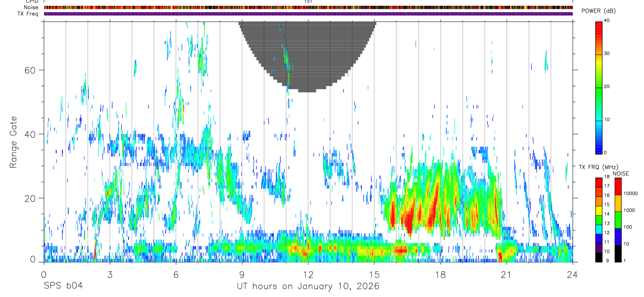The width and height of the screenshot is (644, 297).
Task: Click the POWER (dB) legend title
Action: point(598,11)
